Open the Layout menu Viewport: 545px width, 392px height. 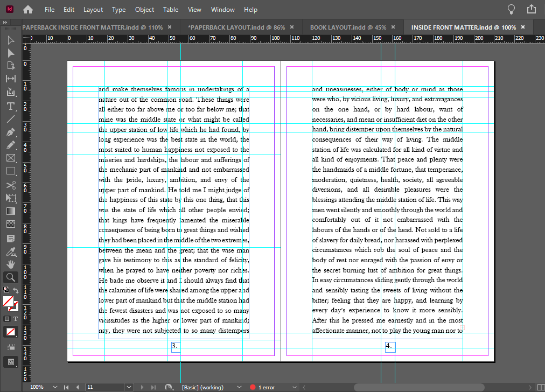tap(93, 10)
